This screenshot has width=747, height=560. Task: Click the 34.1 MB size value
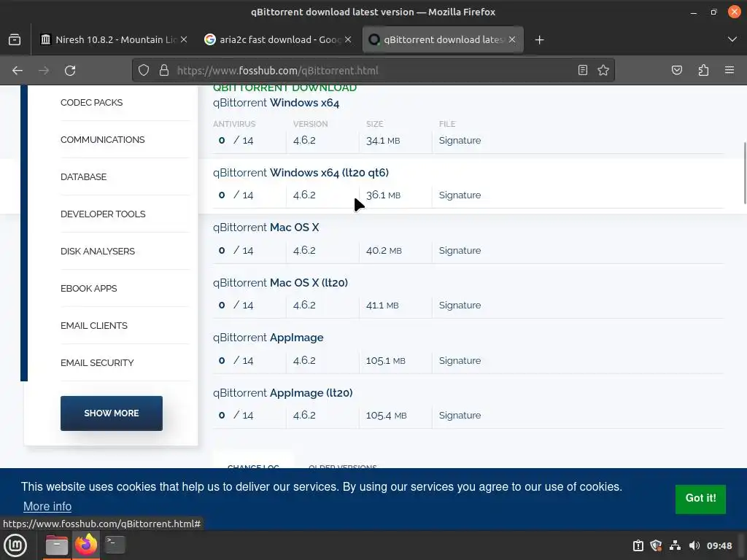pyautogui.click(x=383, y=141)
